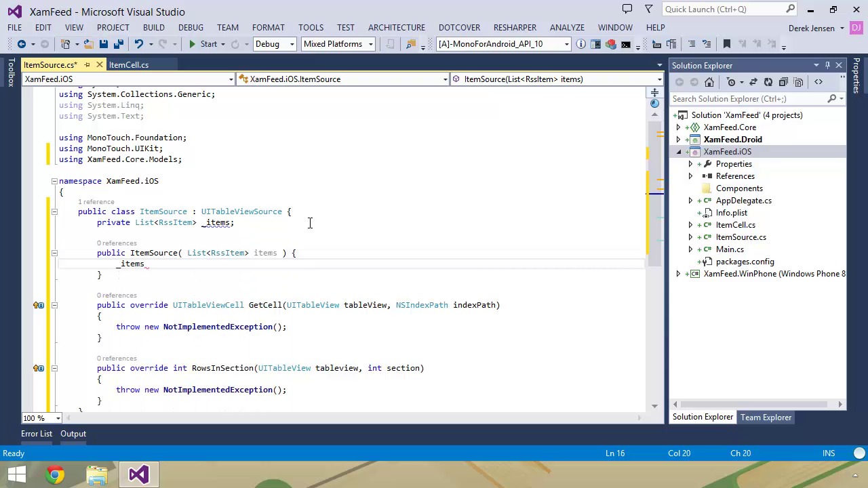This screenshot has width=868, height=488.
Task: Open the Properties side panel
Action: click(x=856, y=76)
